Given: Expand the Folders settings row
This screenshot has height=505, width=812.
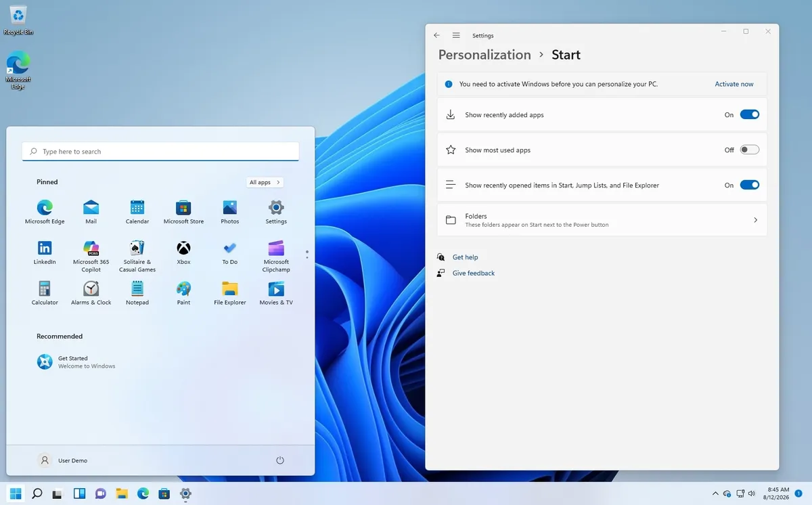Looking at the screenshot, I should pyautogui.click(x=602, y=220).
